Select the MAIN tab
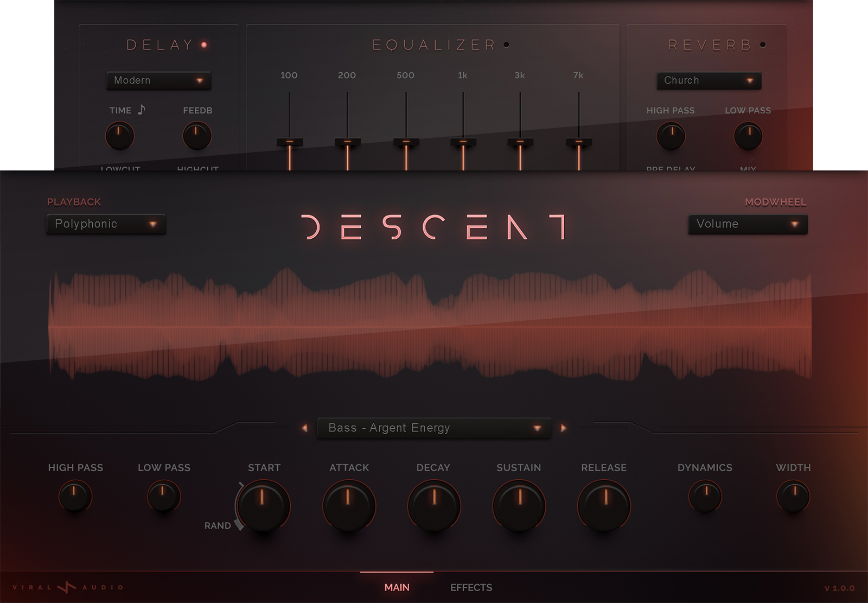 pyautogui.click(x=397, y=587)
